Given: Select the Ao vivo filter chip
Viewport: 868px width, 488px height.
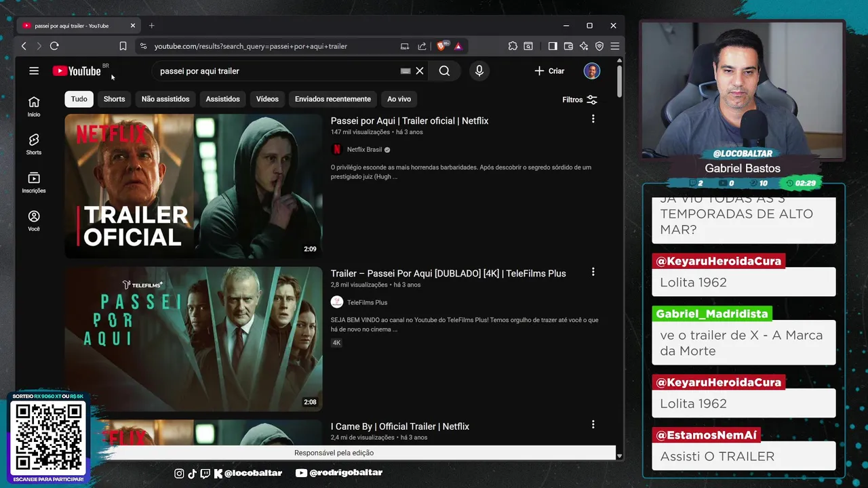Looking at the screenshot, I should [399, 99].
